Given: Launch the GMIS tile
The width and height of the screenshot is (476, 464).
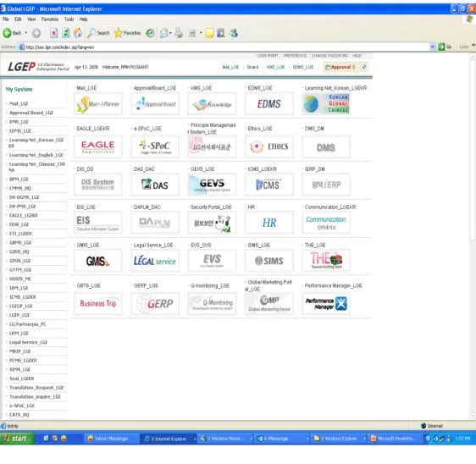Looking at the screenshot, I should pos(97,261).
